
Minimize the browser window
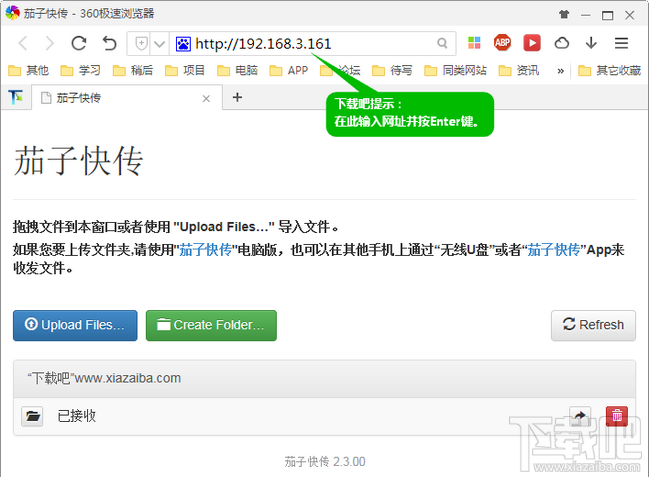click(585, 15)
